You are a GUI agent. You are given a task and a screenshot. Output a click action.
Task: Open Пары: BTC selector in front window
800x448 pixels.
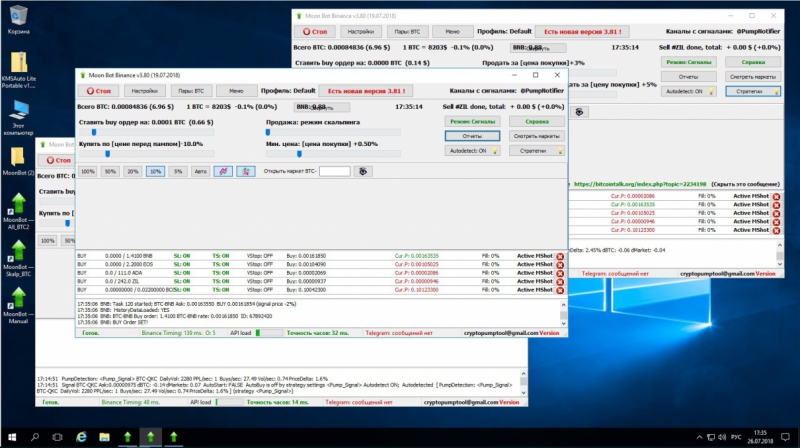click(191, 91)
